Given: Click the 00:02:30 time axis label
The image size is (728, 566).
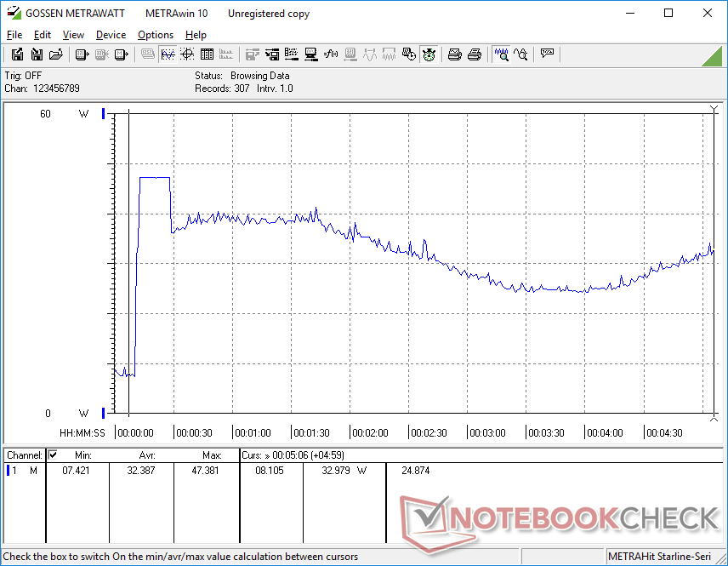Looking at the screenshot, I should coord(429,432).
